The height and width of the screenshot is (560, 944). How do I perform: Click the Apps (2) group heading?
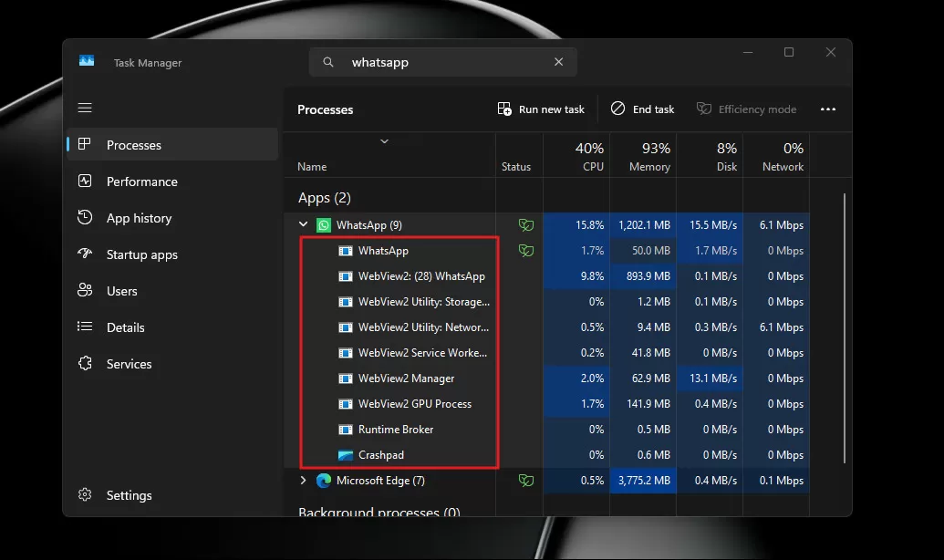pyautogui.click(x=325, y=198)
